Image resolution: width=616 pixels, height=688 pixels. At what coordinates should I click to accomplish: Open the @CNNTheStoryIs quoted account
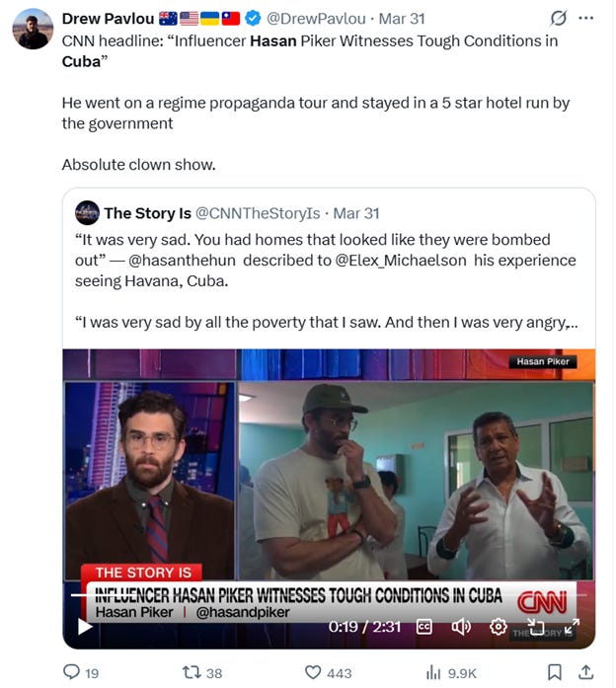pos(258,213)
